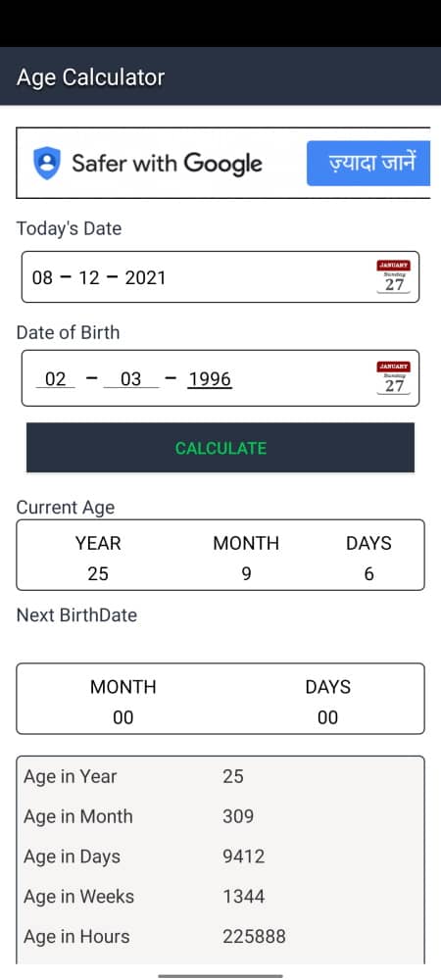Tap the Age in Hours value 225888
441x980 pixels.
pyautogui.click(x=254, y=936)
